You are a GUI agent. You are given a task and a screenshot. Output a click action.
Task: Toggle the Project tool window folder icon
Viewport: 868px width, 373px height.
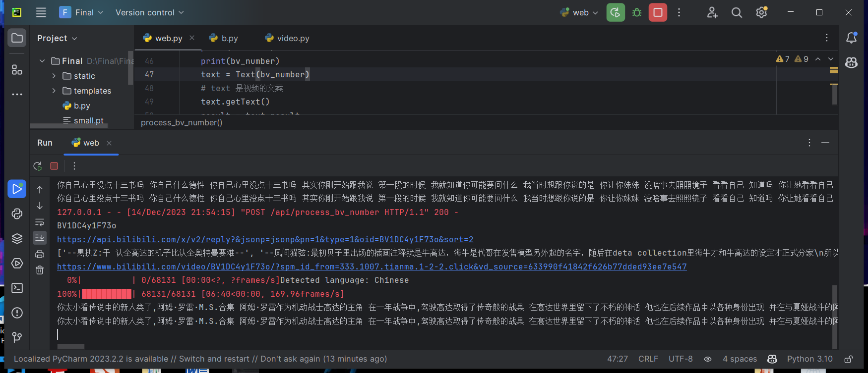(x=17, y=38)
